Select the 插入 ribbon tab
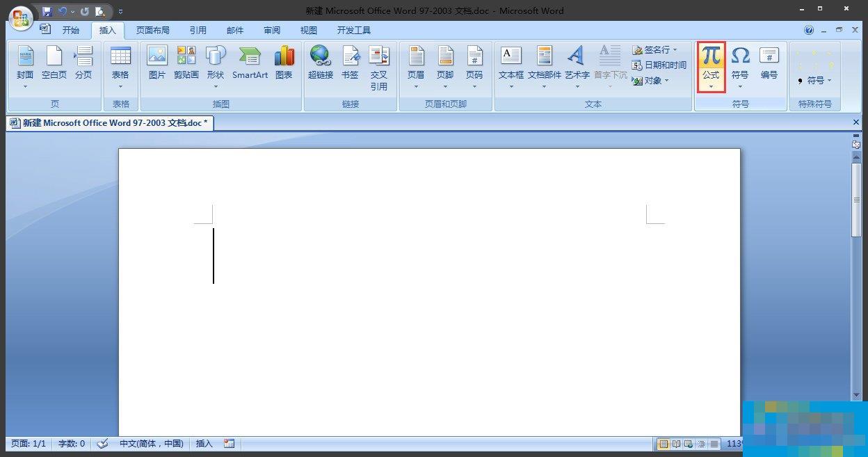Screen dimensions: 868x457 click(108, 31)
